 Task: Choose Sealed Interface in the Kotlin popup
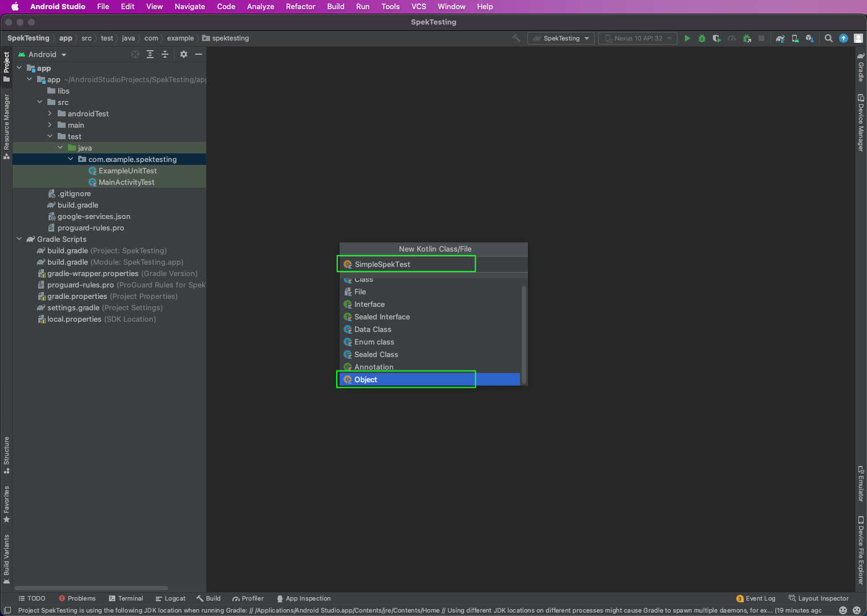[x=430, y=317]
